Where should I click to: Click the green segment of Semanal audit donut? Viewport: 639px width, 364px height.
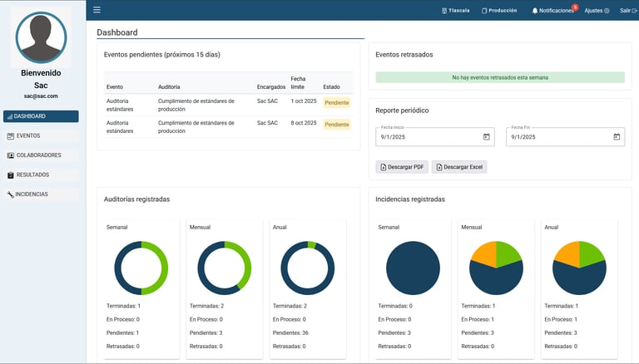(x=164, y=268)
